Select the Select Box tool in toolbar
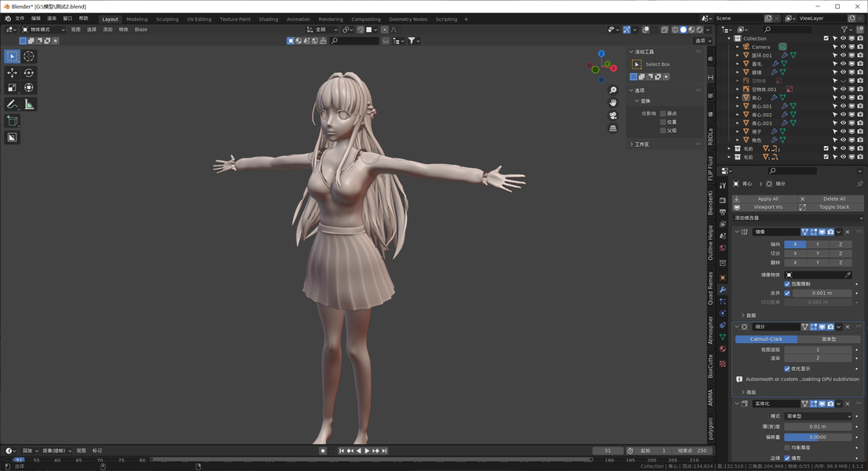The height and width of the screenshot is (471, 868). point(13,56)
